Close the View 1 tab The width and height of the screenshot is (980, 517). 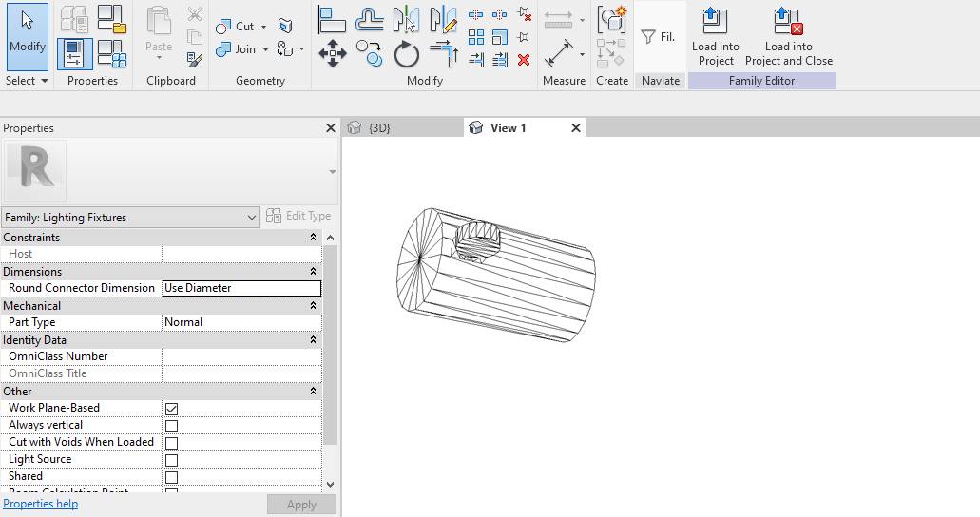576,128
